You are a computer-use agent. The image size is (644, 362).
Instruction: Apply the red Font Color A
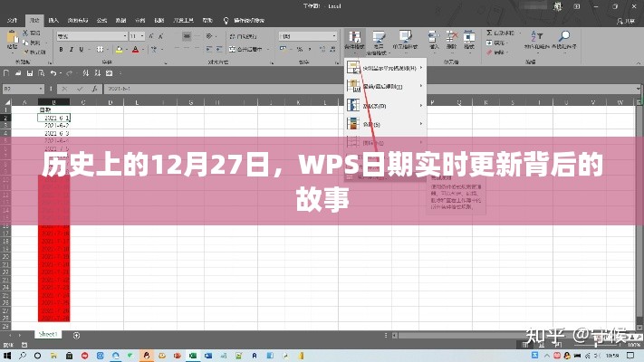136,50
